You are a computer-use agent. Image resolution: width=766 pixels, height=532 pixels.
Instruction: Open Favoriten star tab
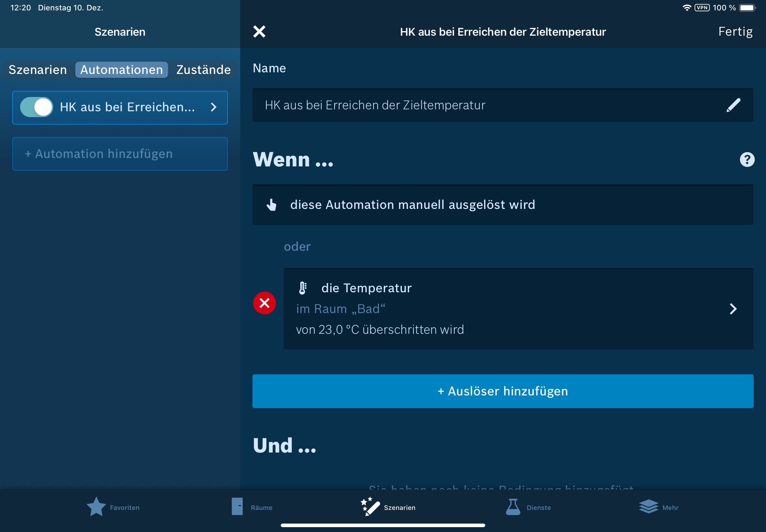coord(97,507)
